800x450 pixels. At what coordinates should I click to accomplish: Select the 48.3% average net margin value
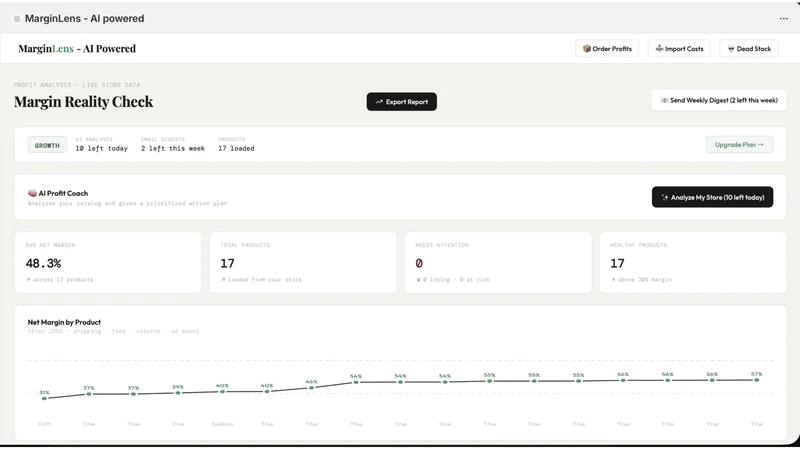click(x=43, y=264)
